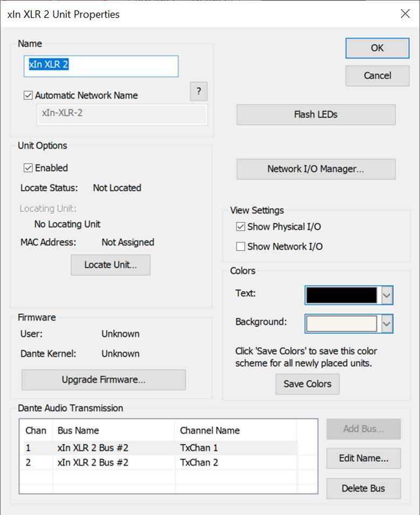Click the disabled Add Bus button
420x515 pixels.
click(x=363, y=429)
